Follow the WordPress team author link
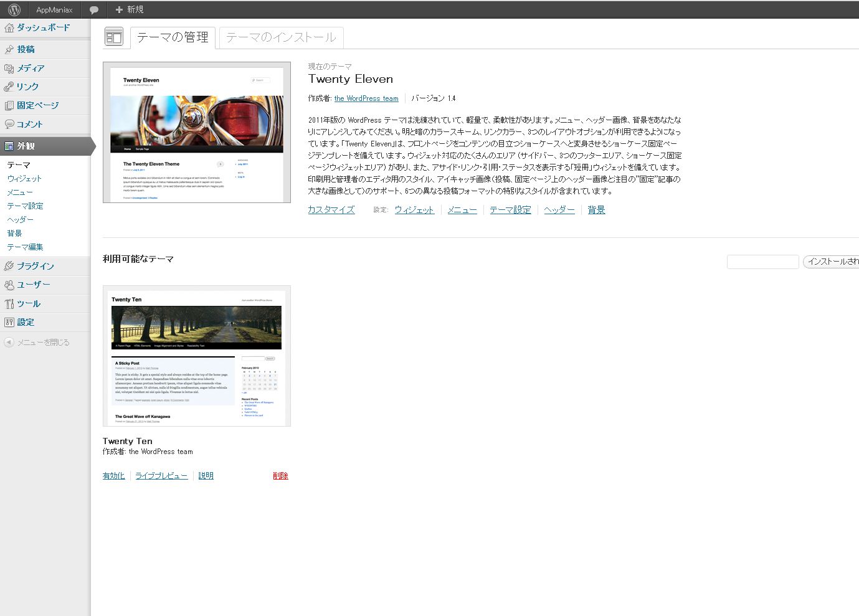Viewport: 859px width, 616px height. pyautogui.click(x=366, y=98)
